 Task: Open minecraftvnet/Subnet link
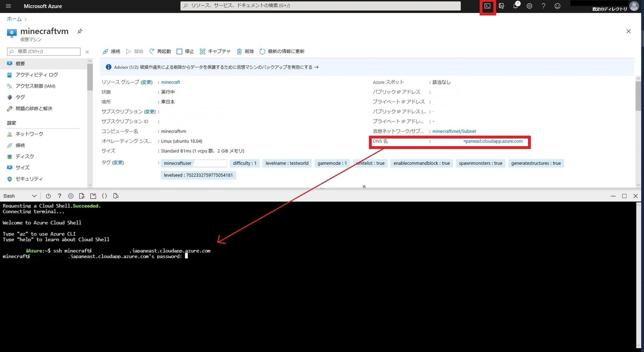tap(454, 131)
